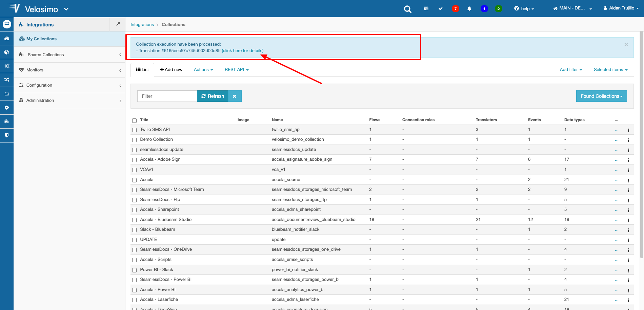Open the red badge showing 7
This screenshot has width=644, height=310.
coord(456,9)
